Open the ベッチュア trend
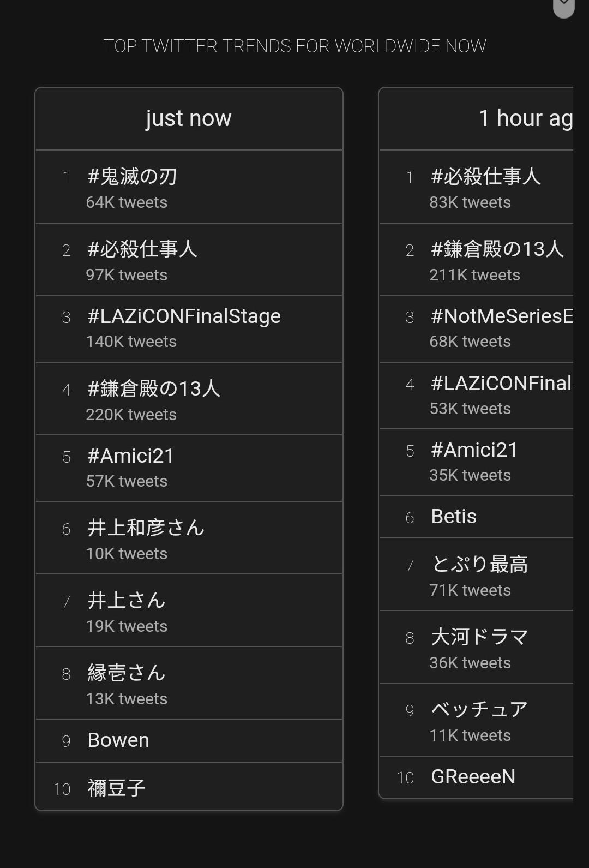This screenshot has width=589, height=868. click(479, 710)
